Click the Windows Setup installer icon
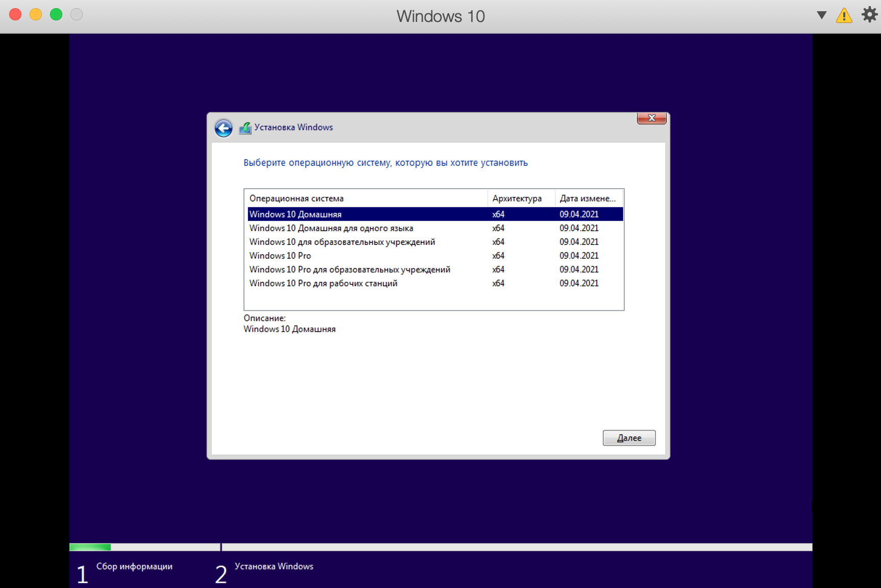The height and width of the screenshot is (588, 881). pos(246,128)
